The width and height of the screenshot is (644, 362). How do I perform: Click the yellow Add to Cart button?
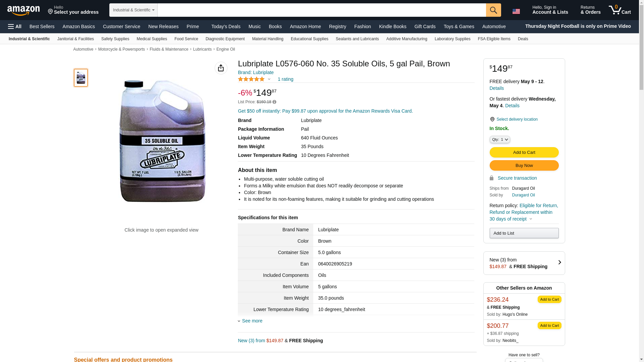coord(524,153)
